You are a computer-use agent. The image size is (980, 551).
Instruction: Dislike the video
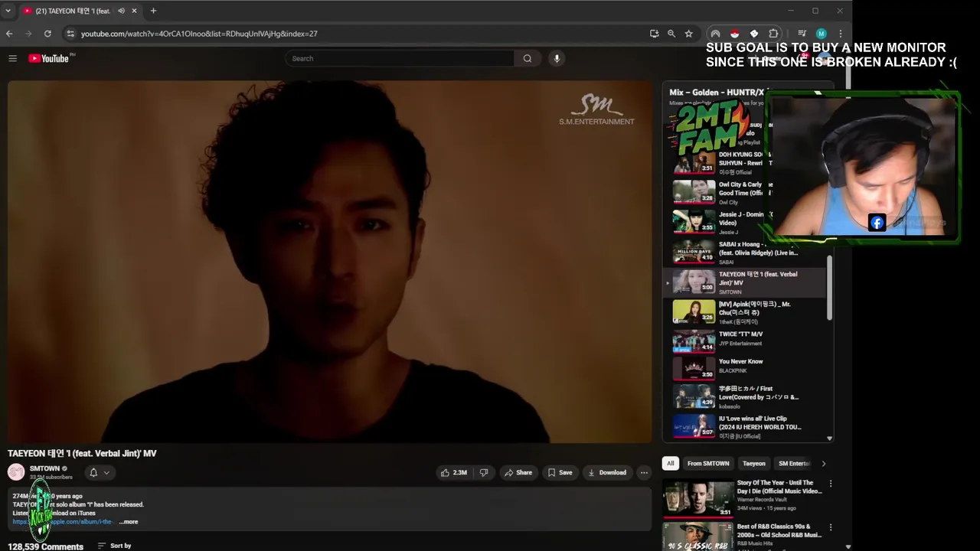[484, 473]
